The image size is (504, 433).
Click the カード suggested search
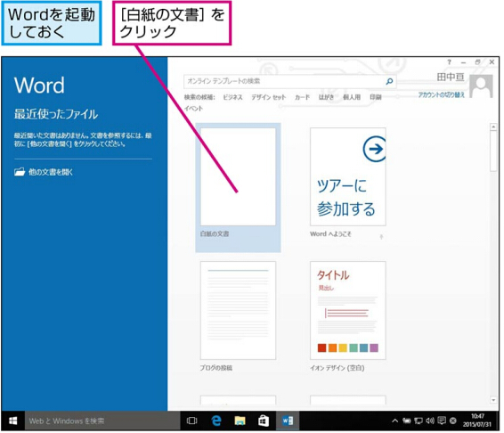click(302, 97)
